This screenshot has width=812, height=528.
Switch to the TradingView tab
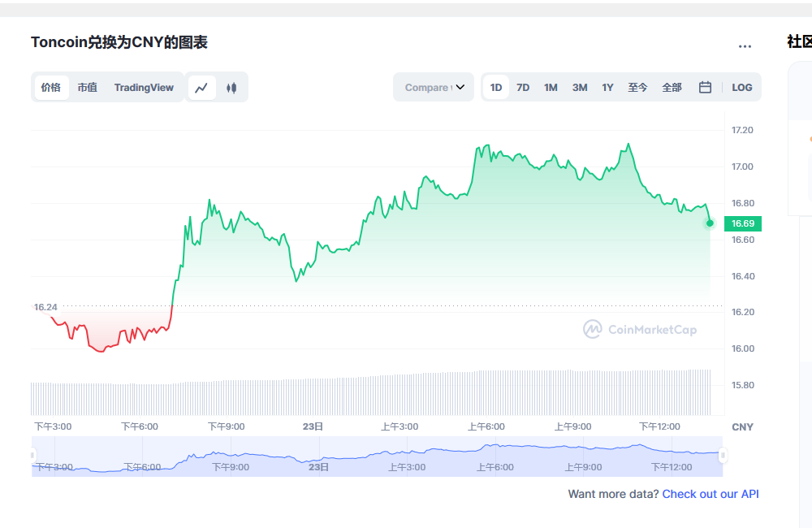pyautogui.click(x=144, y=88)
